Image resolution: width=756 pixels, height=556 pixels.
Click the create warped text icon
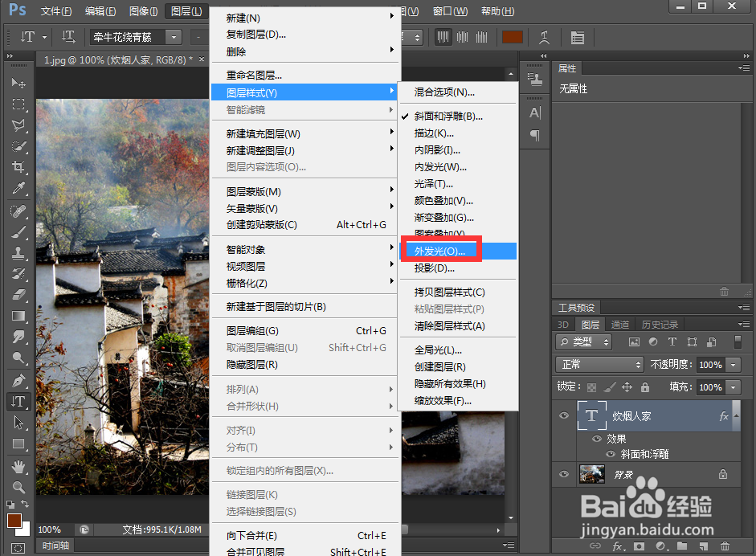(x=544, y=37)
